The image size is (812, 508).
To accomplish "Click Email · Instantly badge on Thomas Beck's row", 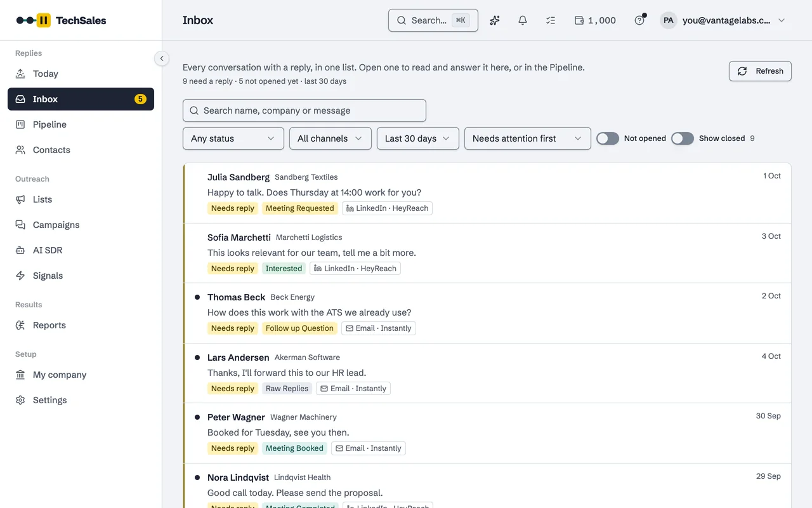I will tap(379, 328).
